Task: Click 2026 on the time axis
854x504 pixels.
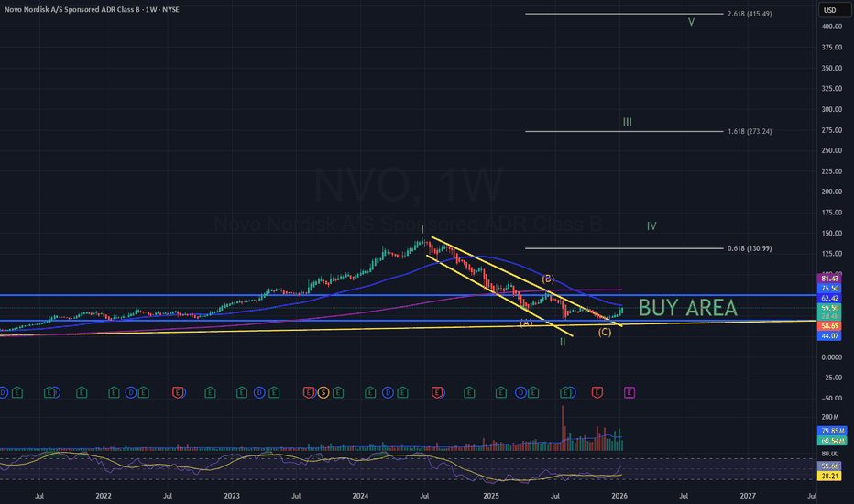Action: click(619, 496)
